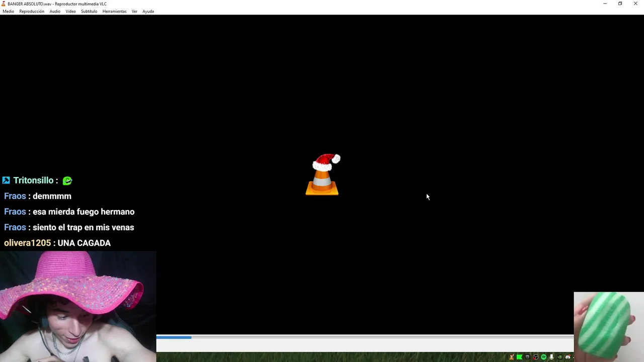Open the Reproducción menu

coord(32,11)
